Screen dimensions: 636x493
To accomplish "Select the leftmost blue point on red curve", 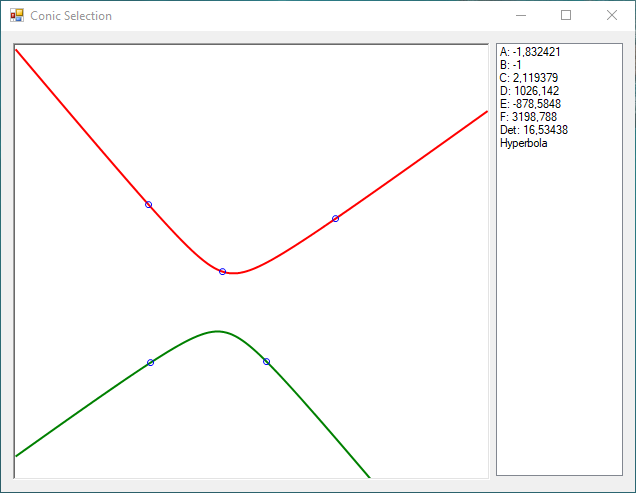I will click(x=149, y=205).
